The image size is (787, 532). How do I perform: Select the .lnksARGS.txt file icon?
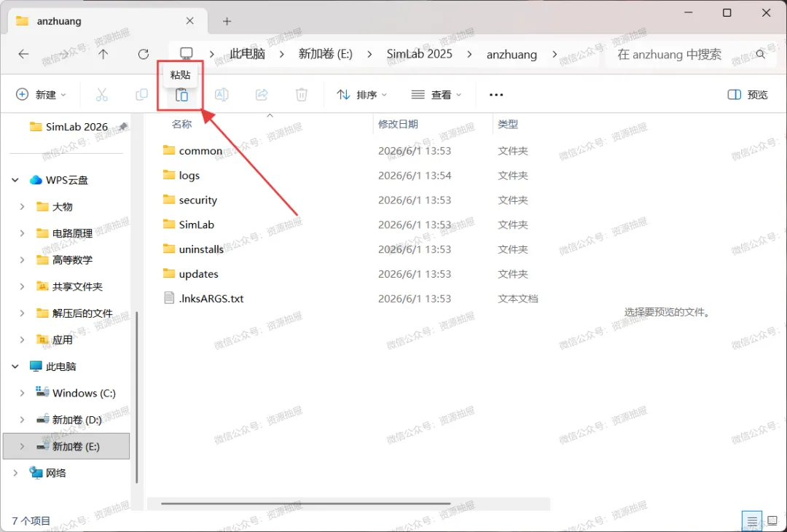pyautogui.click(x=169, y=298)
